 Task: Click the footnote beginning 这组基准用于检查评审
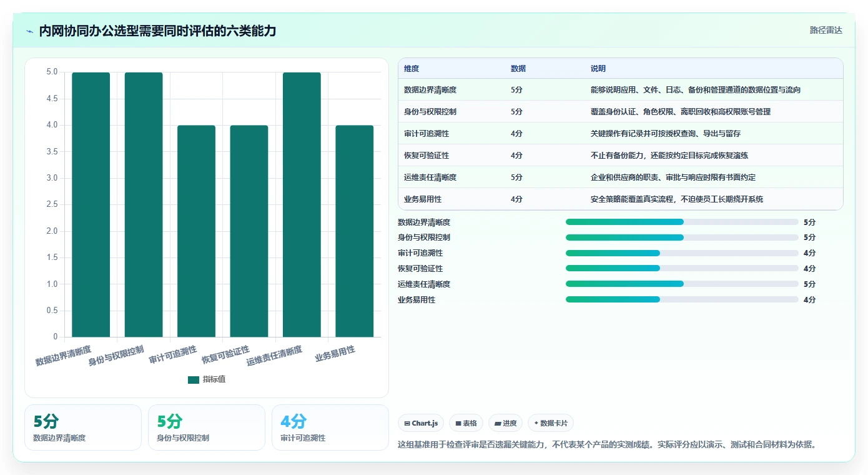(x=607, y=445)
